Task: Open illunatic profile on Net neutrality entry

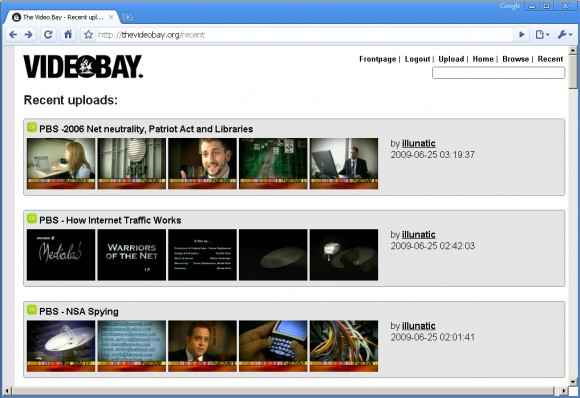Action: tap(418, 143)
